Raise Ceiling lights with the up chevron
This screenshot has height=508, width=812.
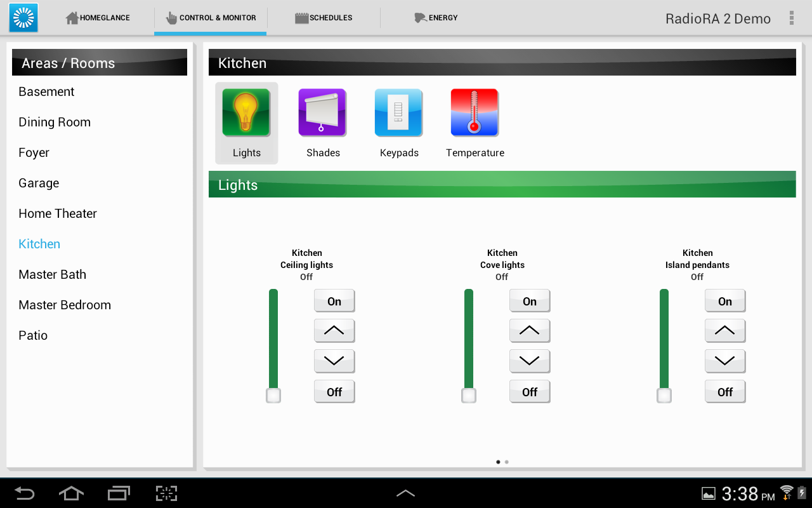(x=334, y=330)
